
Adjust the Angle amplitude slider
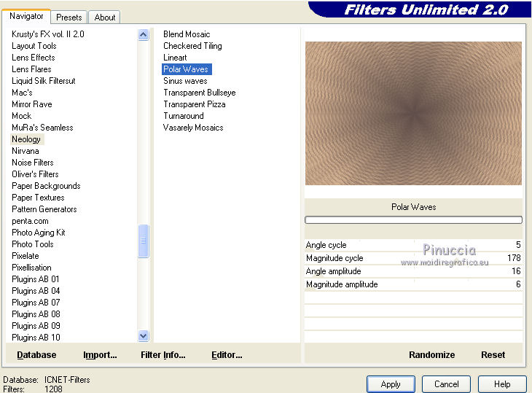(x=413, y=271)
